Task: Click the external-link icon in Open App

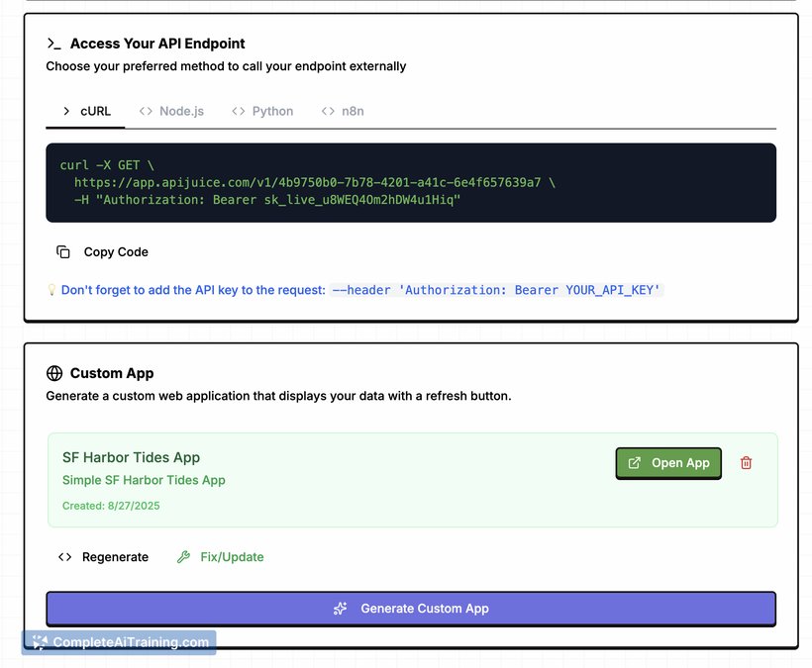Action: click(x=635, y=463)
